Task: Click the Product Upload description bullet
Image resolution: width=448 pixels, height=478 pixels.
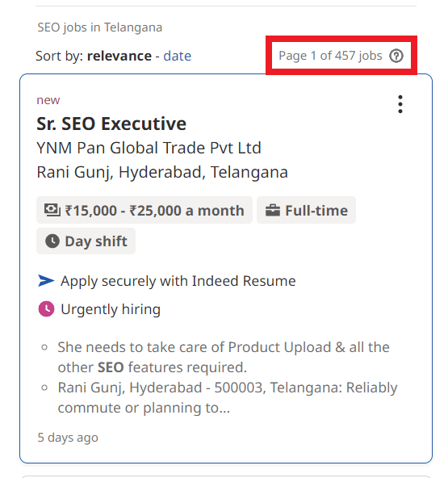Action: [x=224, y=357]
